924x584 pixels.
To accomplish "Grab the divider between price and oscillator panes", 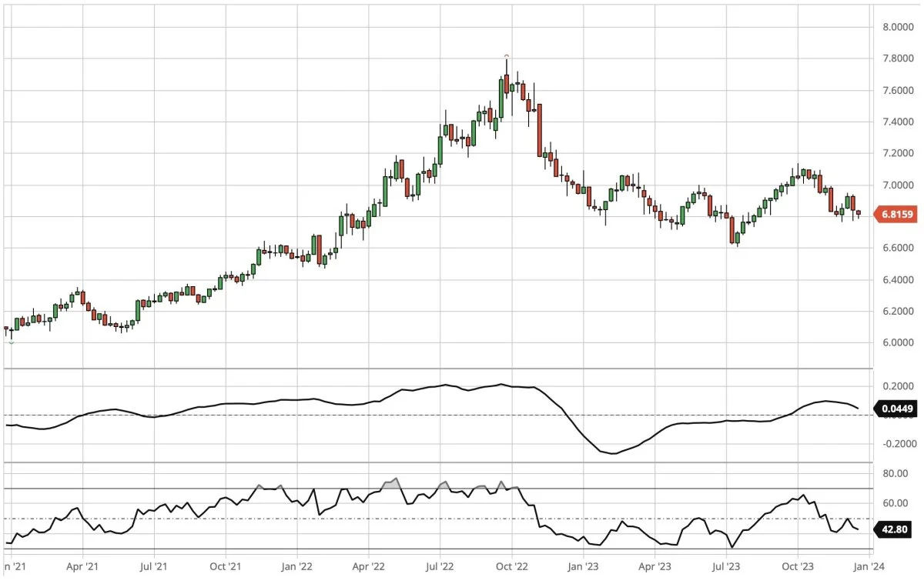I will click(439, 369).
